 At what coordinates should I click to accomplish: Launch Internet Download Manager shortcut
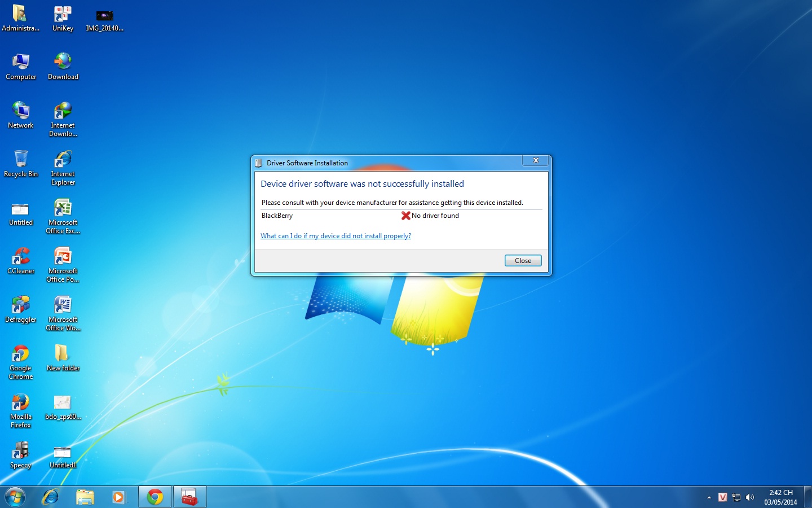63,120
